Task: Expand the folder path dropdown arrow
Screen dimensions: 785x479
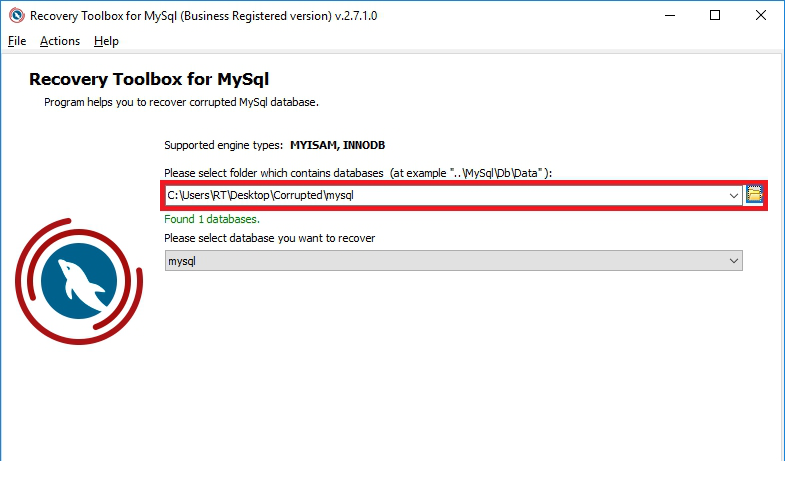Action: pos(734,195)
